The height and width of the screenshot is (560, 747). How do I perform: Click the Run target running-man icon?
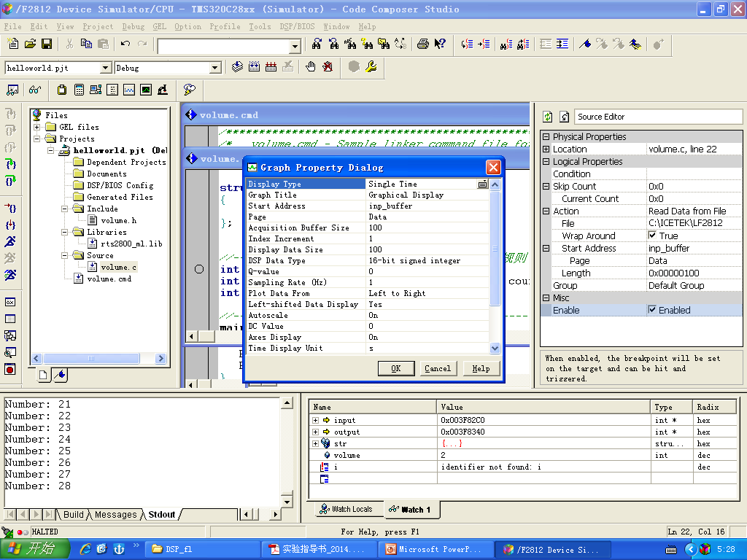(x=10, y=241)
